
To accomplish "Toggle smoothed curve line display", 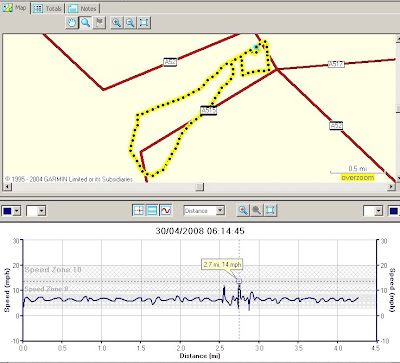I will [x=166, y=210].
